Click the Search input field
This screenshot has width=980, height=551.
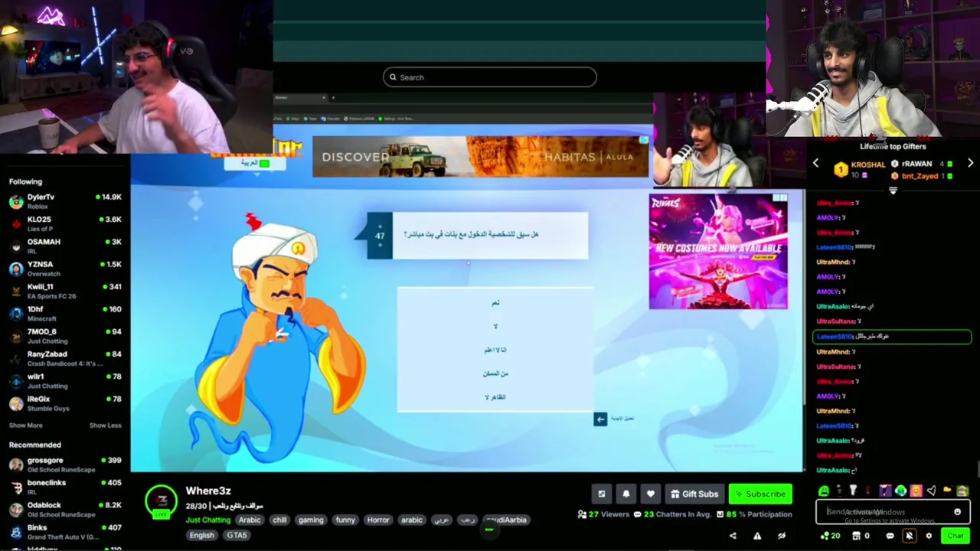490,77
